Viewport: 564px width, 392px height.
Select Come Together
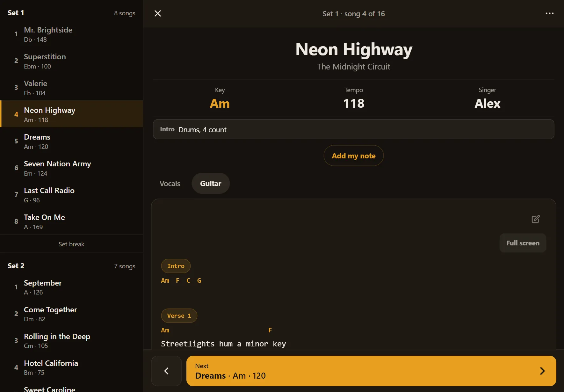(71, 314)
